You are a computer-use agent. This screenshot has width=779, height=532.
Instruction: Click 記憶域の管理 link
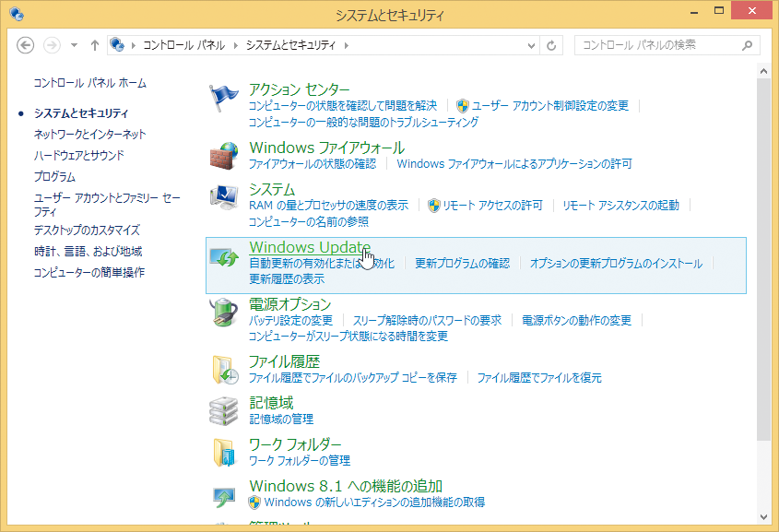[x=281, y=420]
